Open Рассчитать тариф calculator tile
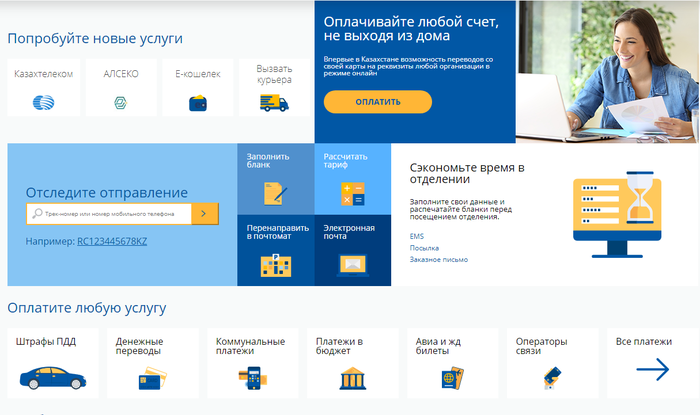 (352, 178)
